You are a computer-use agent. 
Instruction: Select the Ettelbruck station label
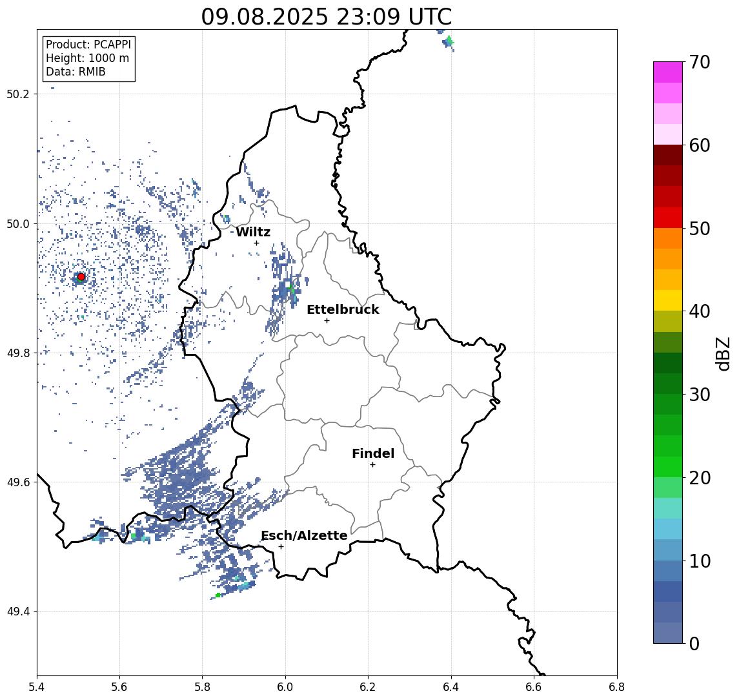343,309
